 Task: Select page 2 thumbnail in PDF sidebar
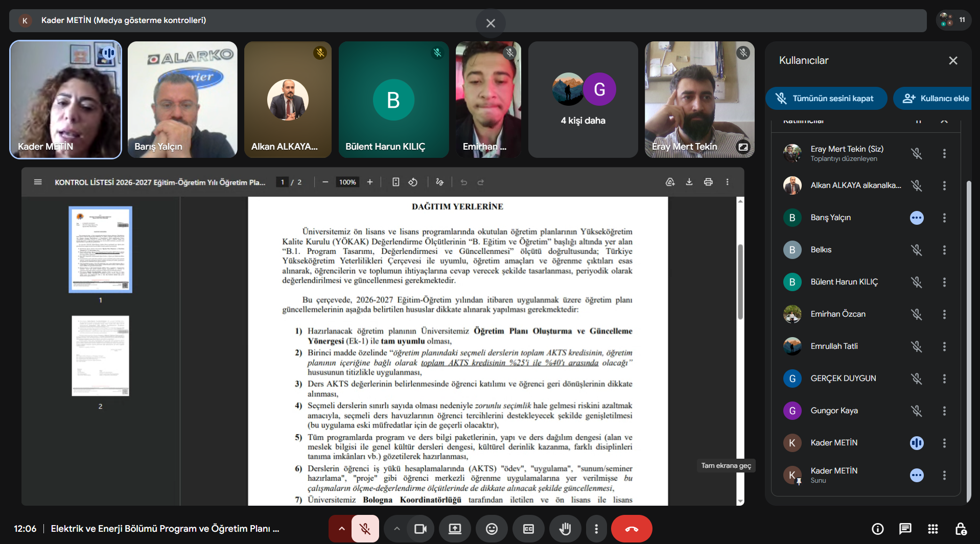point(100,356)
